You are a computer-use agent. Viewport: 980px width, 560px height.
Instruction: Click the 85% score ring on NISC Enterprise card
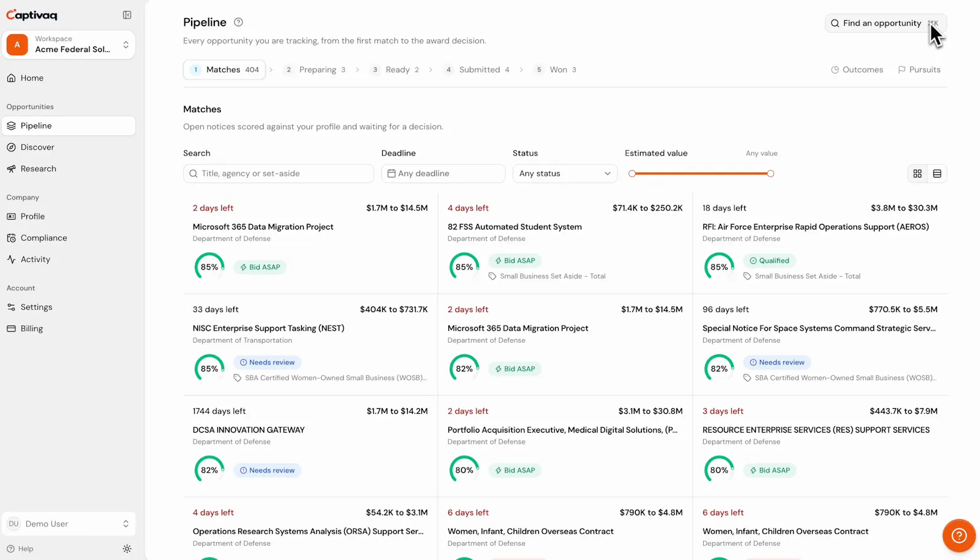click(x=209, y=369)
